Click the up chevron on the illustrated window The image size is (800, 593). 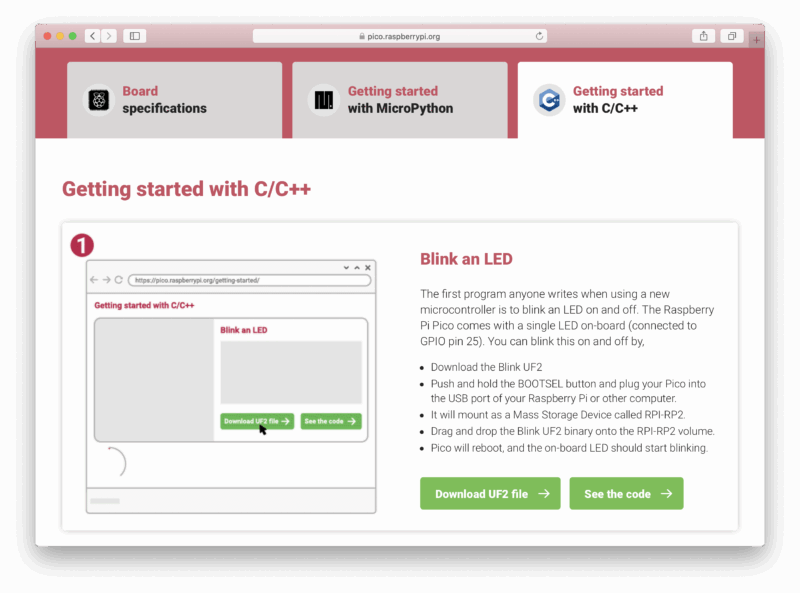click(357, 266)
